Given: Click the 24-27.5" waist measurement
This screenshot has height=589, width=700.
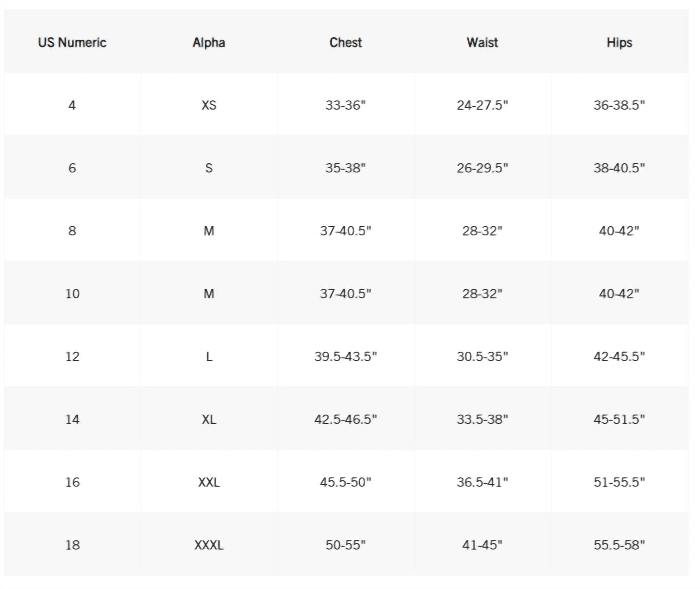Looking at the screenshot, I should point(482,105).
